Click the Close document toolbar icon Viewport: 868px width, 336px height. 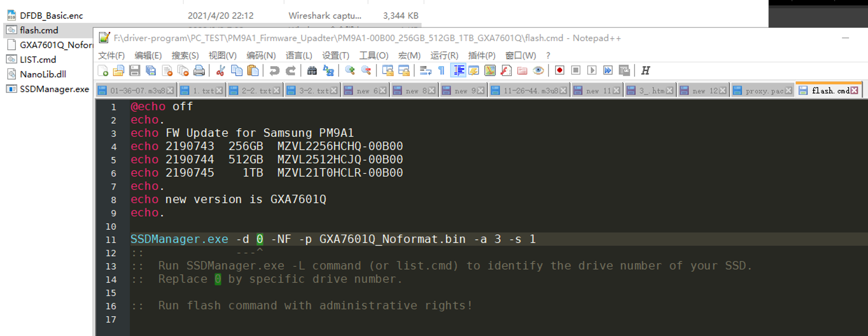(167, 71)
